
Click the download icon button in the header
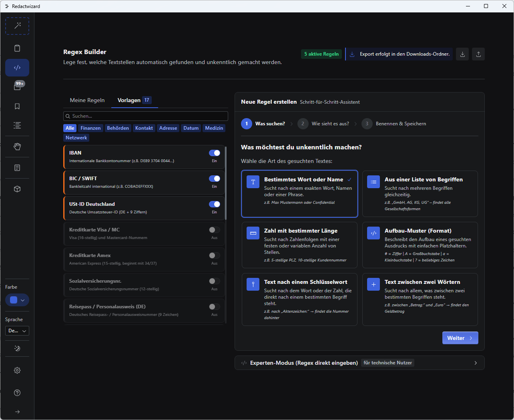(462, 54)
